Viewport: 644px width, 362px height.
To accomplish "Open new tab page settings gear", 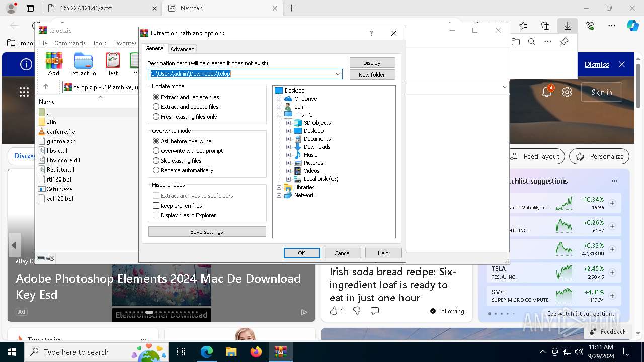I will click(x=567, y=92).
